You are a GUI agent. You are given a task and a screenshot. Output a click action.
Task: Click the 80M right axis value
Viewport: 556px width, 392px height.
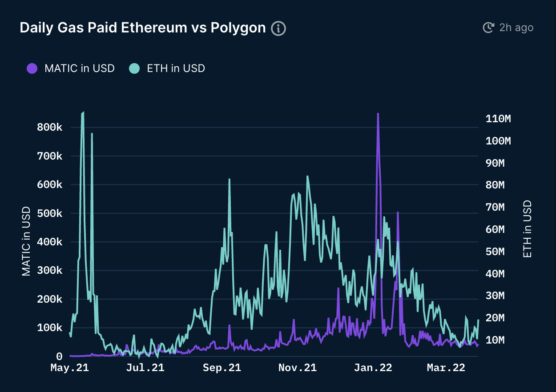pos(495,185)
